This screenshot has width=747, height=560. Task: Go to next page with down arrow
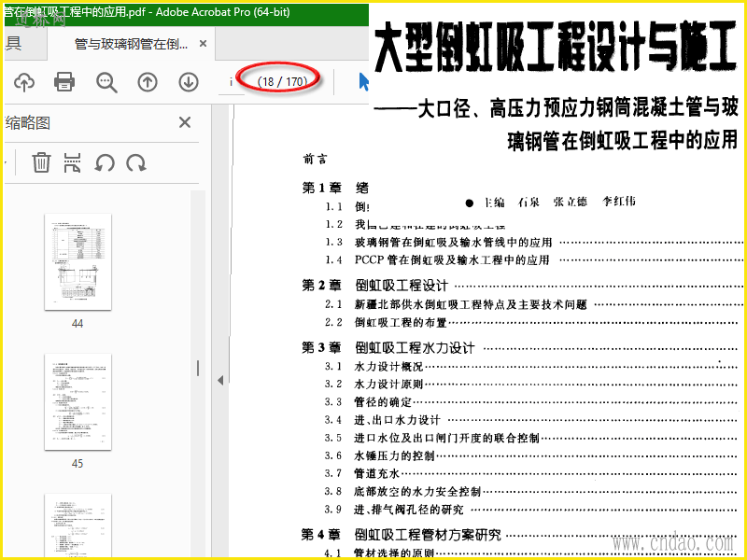[x=189, y=82]
